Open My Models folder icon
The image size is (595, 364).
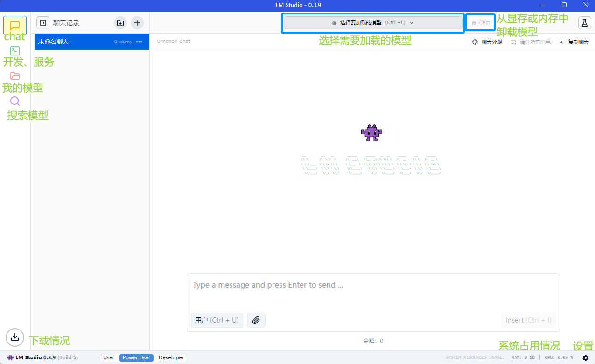click(15, 76)
